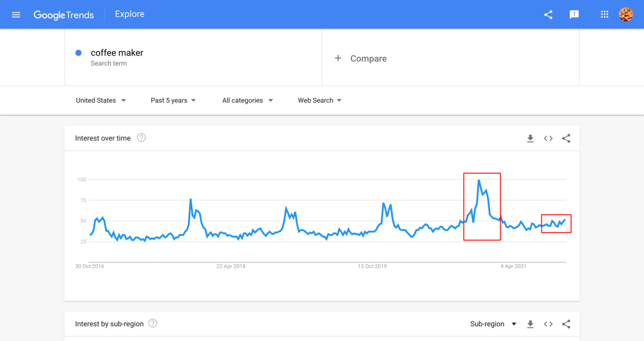Expand the All categories dropdown

(x=247, y=101)
